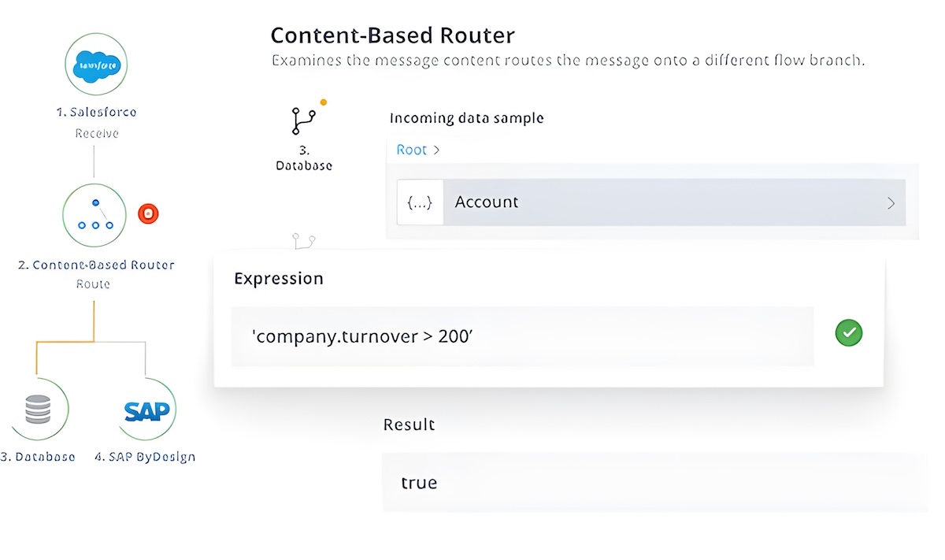Click the green expression valid checkmark

[x=849, y=333]
